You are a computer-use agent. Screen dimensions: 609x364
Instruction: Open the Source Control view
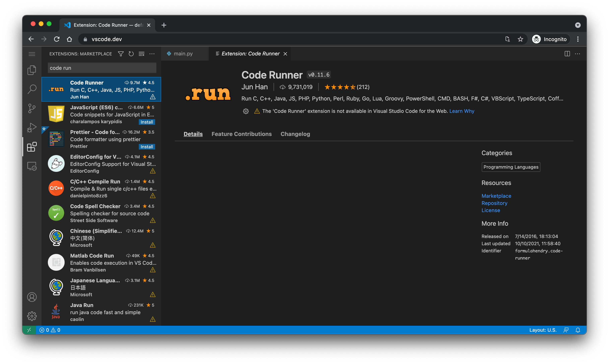[x=32, y=108]
